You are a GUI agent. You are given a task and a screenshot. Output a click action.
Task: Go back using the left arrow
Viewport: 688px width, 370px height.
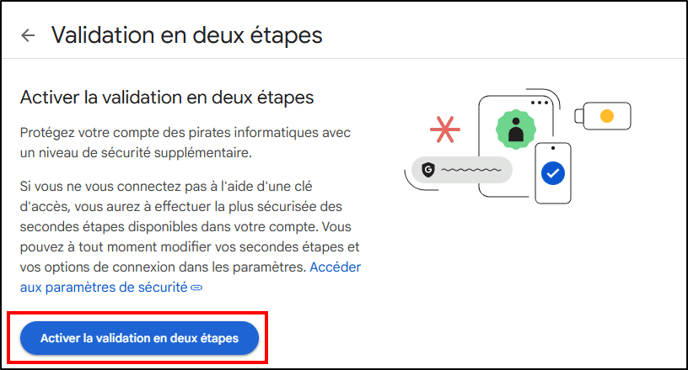point(28,35)
